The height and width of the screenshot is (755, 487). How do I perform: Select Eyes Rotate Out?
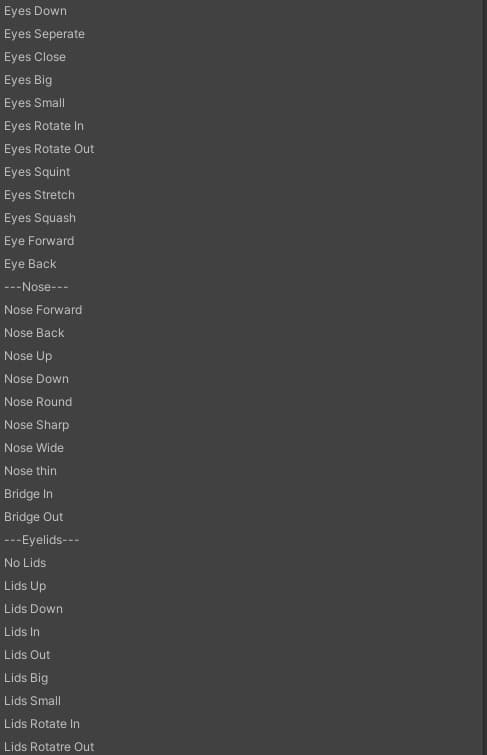pyautogui.click(x=49, y=149)
